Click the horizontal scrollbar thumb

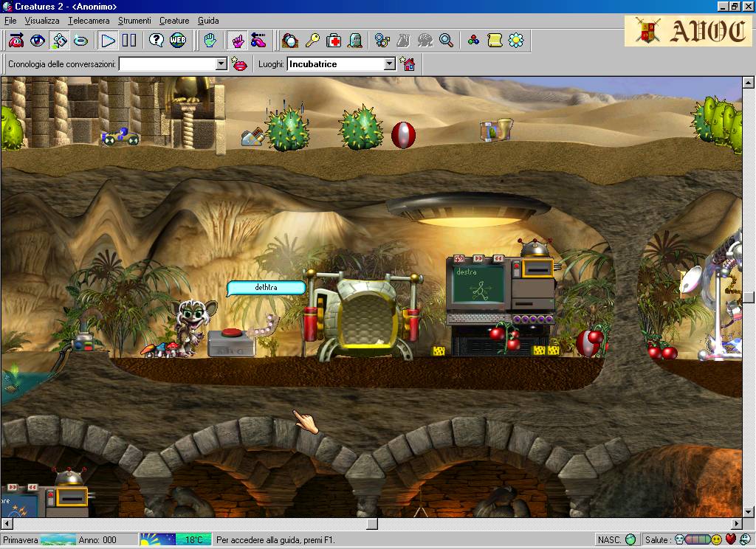(372, 523)
